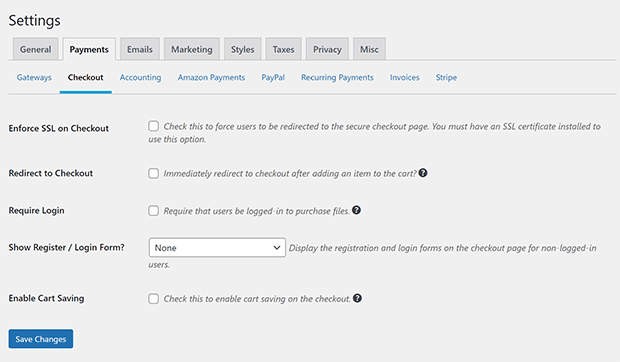The width and height of the screenshot is (620, 362).
Task: Go to the Stripe settings link
Action: pos(446,77)
